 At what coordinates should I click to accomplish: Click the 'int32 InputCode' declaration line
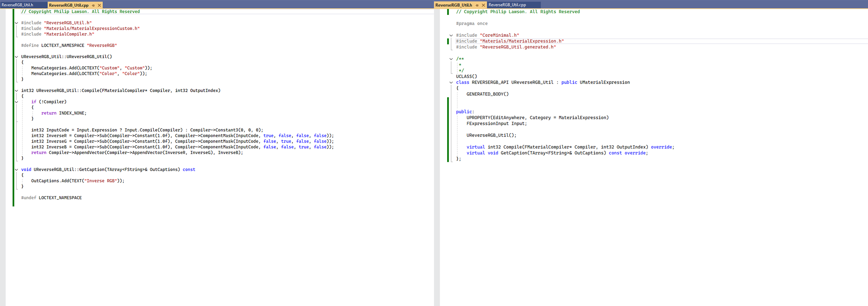[x=147, y=130]
